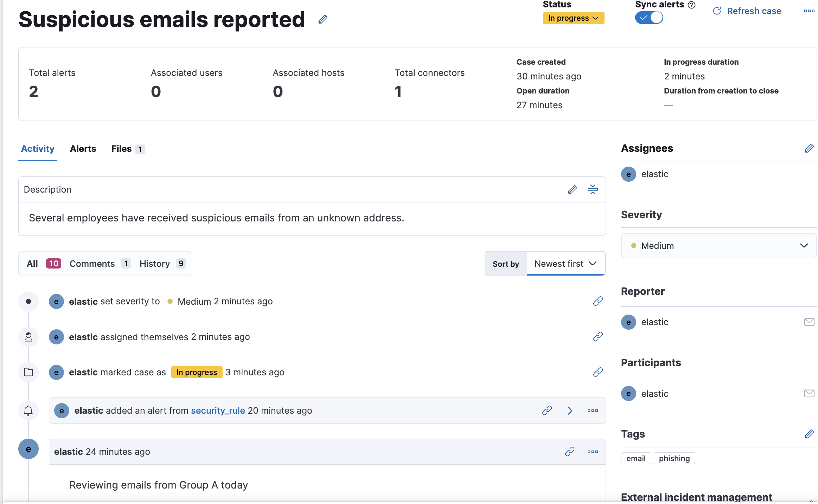Open the alert row's three-dot actions menu
This screenshot has width=818, height=504.
(593, 411)
